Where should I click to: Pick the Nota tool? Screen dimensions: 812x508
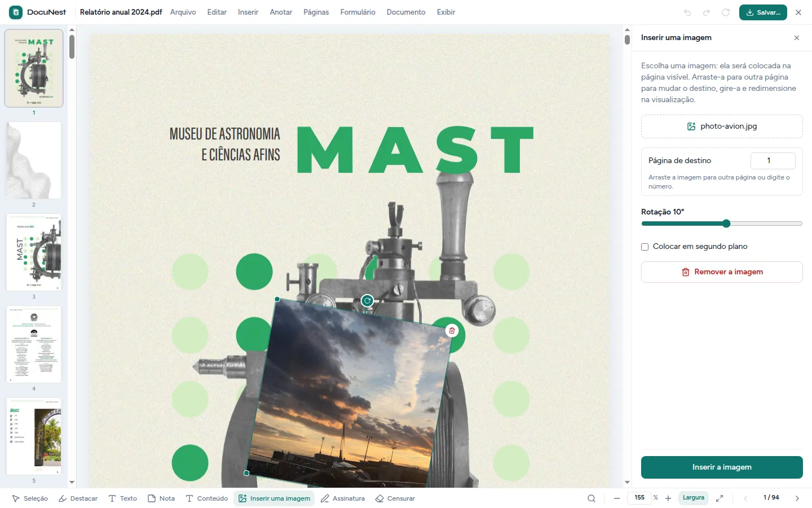161,498
